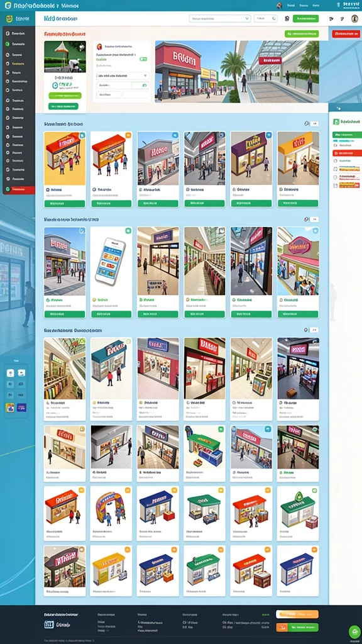Select the red highlighted sidebar item
Viewport: 362px width, 644px height.
[x=19, y=189]
